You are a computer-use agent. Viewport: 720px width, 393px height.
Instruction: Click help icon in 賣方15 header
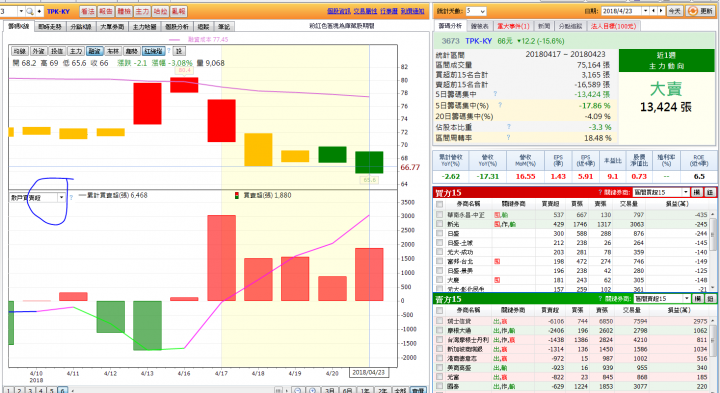(x=601, y=299)
